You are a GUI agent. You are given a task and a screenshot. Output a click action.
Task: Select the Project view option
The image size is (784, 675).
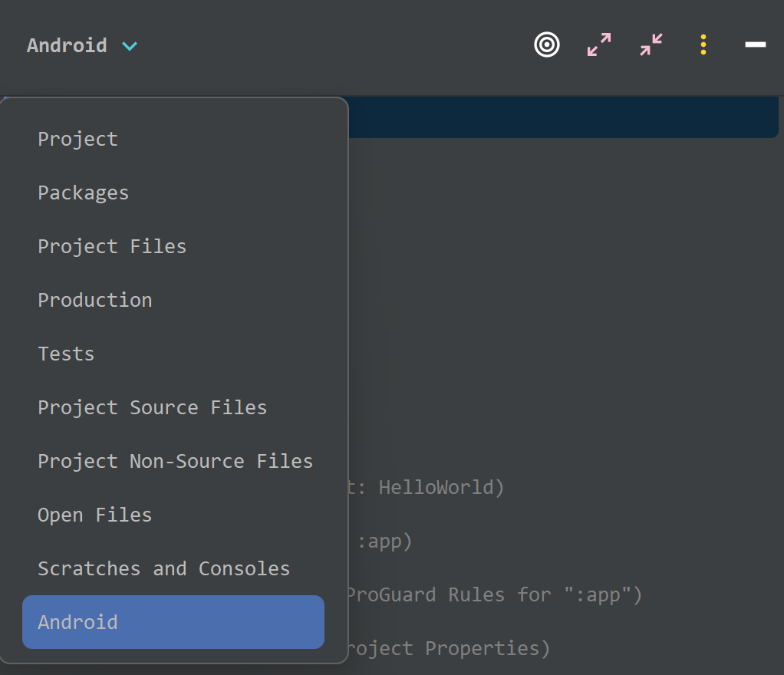point(78,139)
